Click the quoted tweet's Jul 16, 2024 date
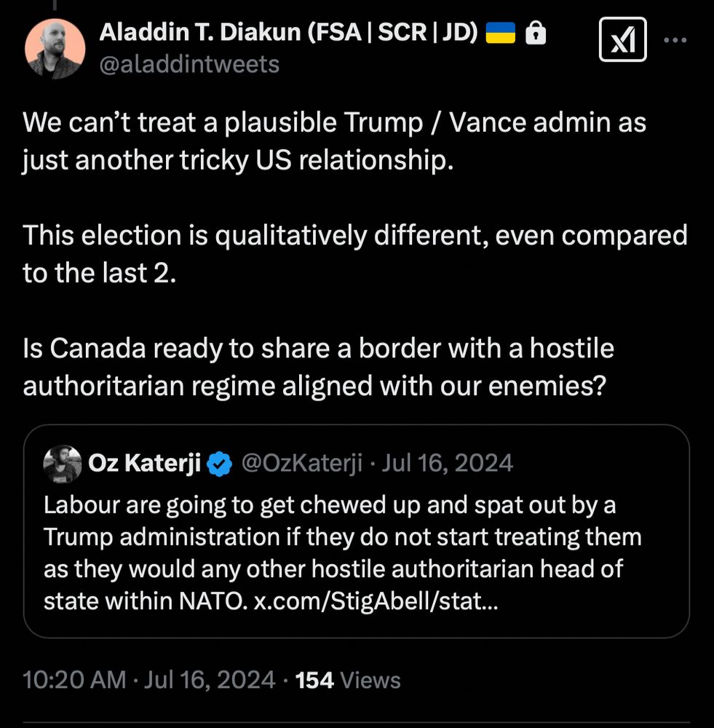Screen dimensions: 714x728 [448, 463]
